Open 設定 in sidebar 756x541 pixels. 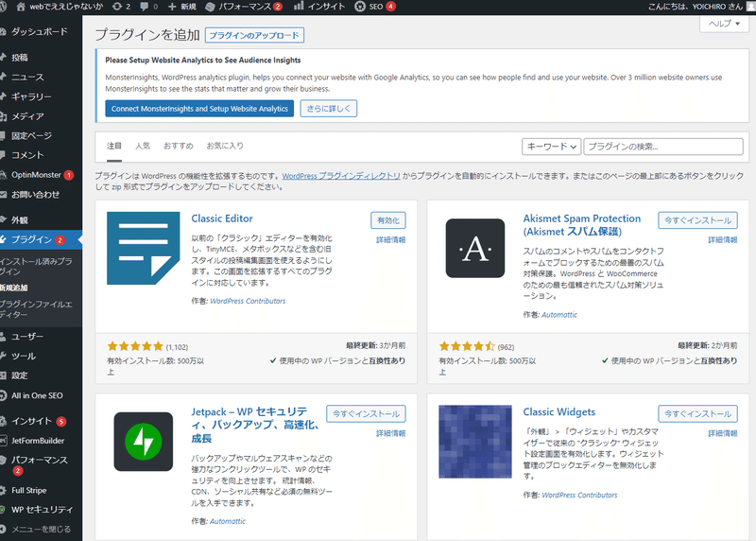click(x=20, y=375)
